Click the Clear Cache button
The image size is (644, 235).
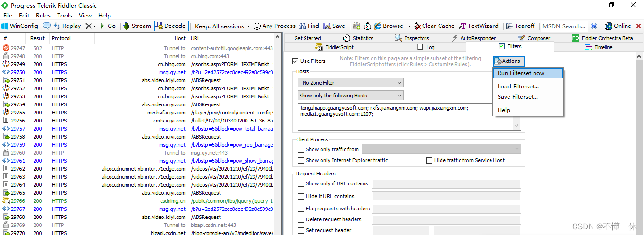(x=434, y=26)
